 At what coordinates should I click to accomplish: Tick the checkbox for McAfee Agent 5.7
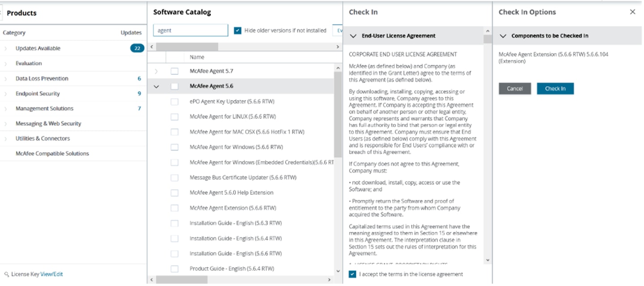174,71
